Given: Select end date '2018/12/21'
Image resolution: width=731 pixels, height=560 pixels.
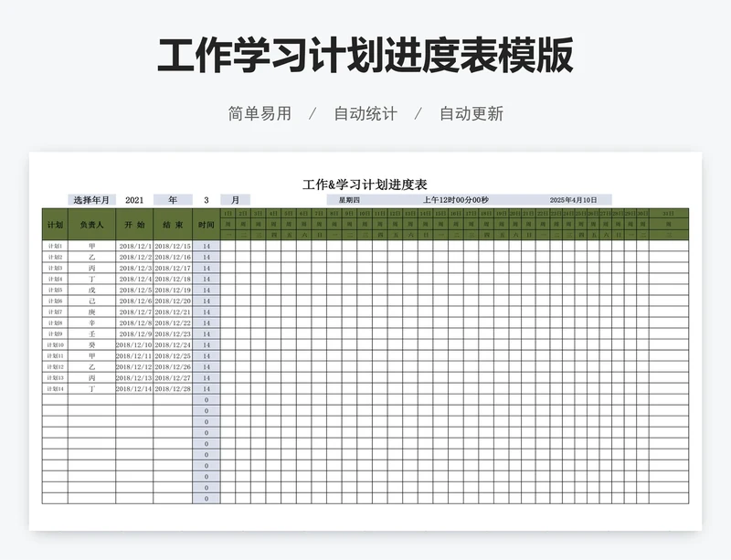Looking at the screenshot, I should point(173,312).
